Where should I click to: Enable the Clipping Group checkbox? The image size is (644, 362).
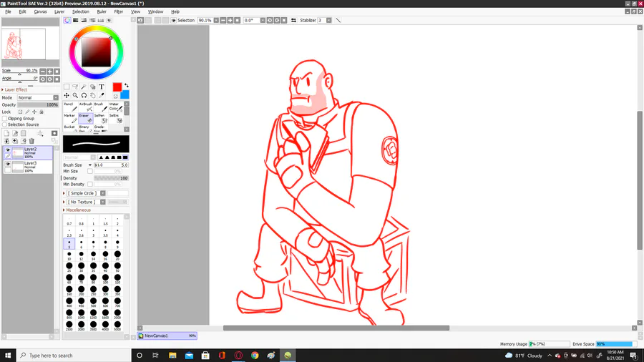tap(5, 118)
